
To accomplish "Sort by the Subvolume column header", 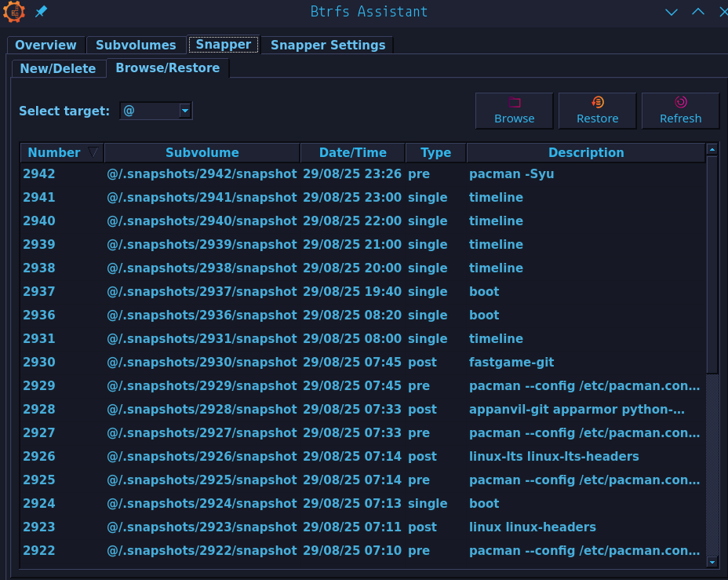I will pos(202,153).
